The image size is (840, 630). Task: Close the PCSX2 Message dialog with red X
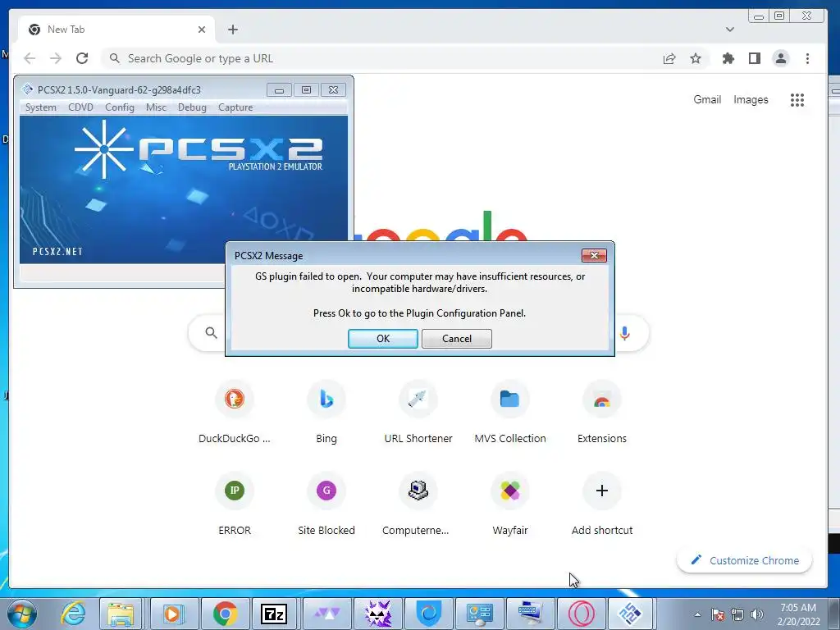click(x=594, y=256)
